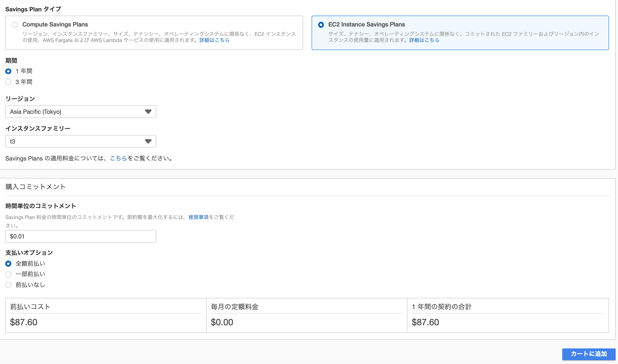Click the 1 年間の契約の合計 value $87.60
The image size is (618, 364).
(425, 322)
